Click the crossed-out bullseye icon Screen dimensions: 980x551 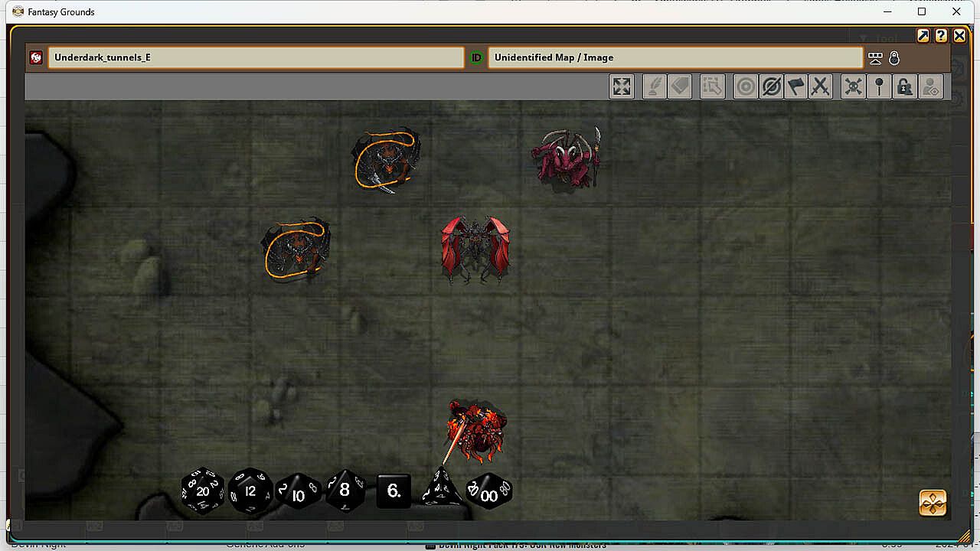pyautogui.click(x=771, y=86)
